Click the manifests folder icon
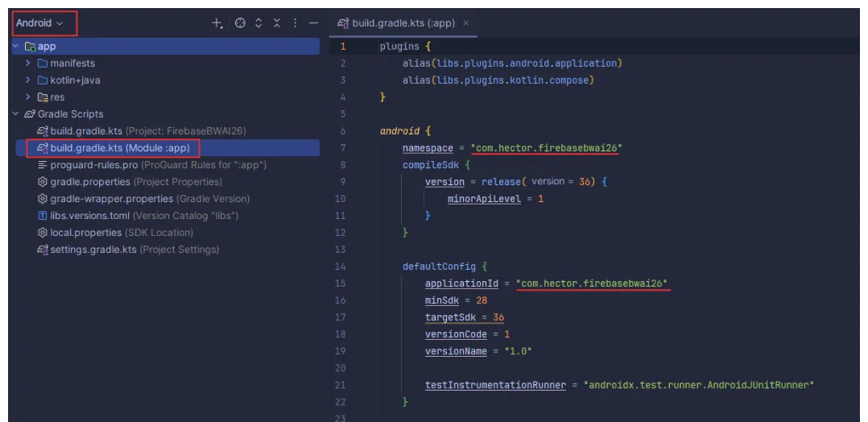This screenshot has height=422, width=868. (x=43, y=63)
